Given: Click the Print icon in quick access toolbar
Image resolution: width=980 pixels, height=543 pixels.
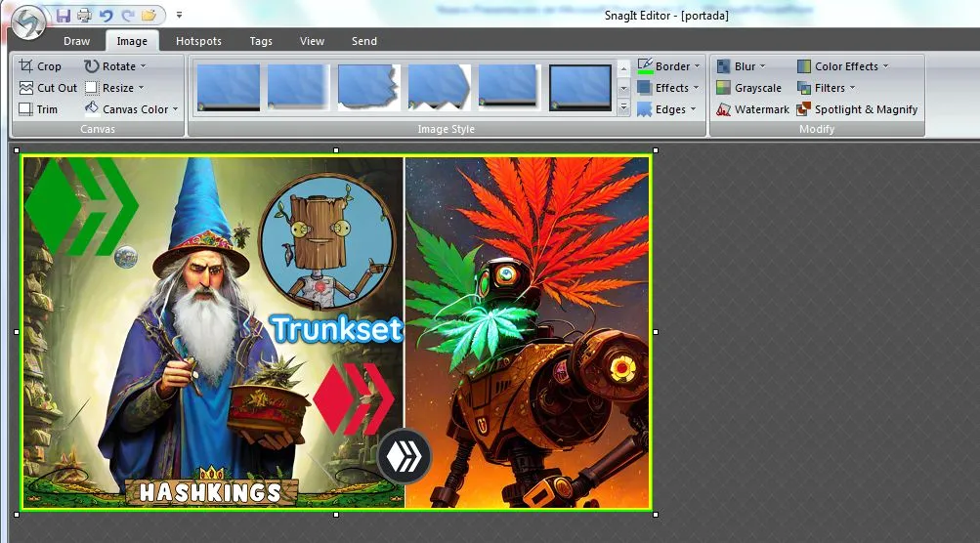Looking at the screenshot, I should (x=84, y=15).
